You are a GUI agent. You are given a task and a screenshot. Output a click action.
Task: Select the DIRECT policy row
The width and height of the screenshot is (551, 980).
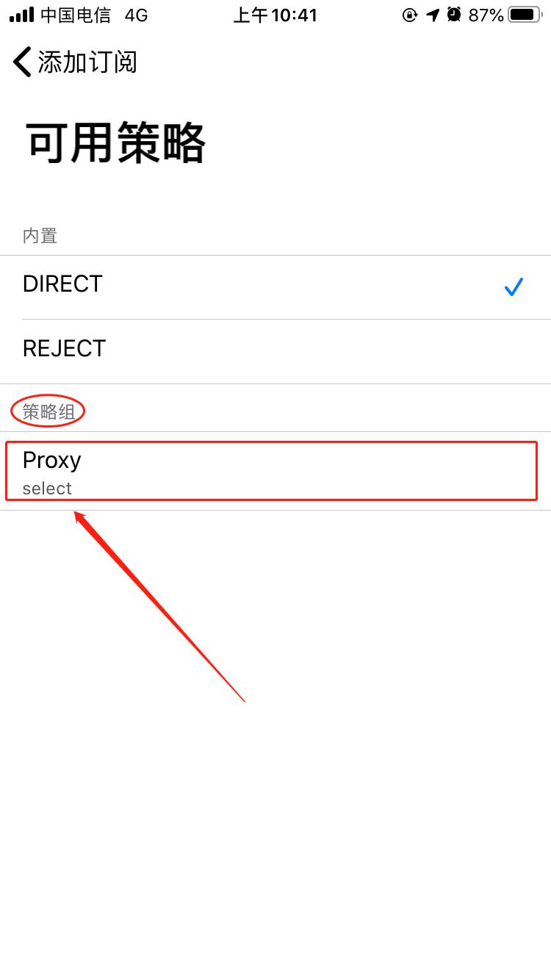pos(275,287)
